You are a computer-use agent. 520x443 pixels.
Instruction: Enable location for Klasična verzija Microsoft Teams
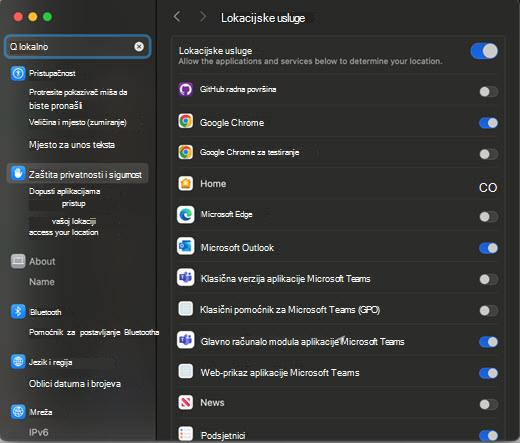click(489, 279)
